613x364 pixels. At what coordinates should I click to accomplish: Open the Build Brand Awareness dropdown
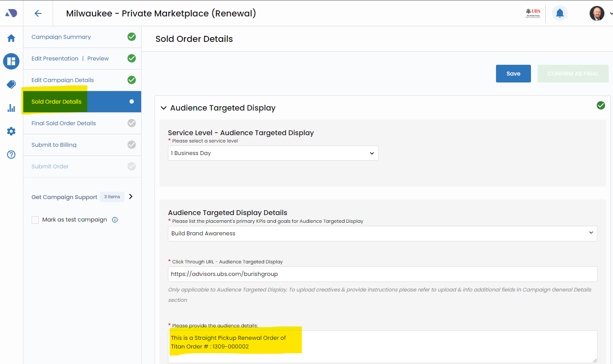pyautogui.click(x=382, y=234)
